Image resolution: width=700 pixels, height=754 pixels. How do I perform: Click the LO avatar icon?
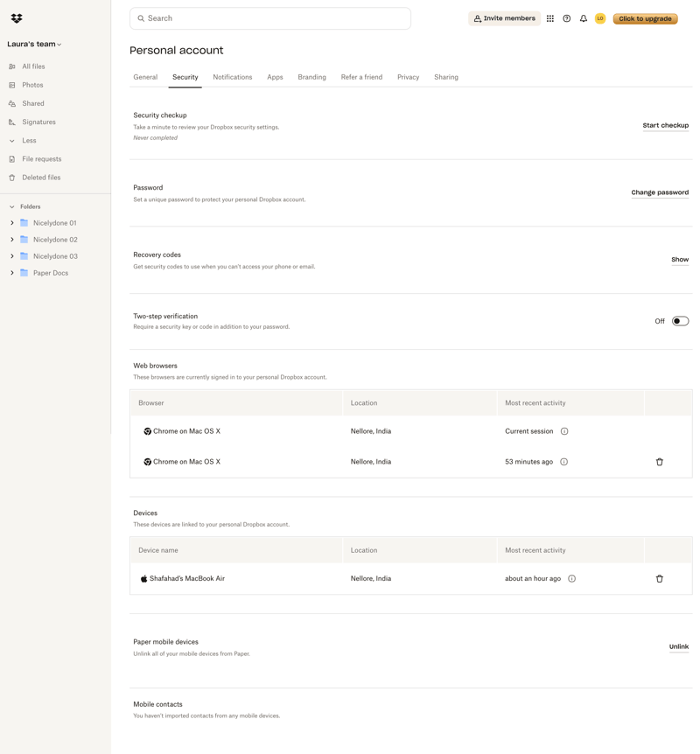[x=600, y=18]
